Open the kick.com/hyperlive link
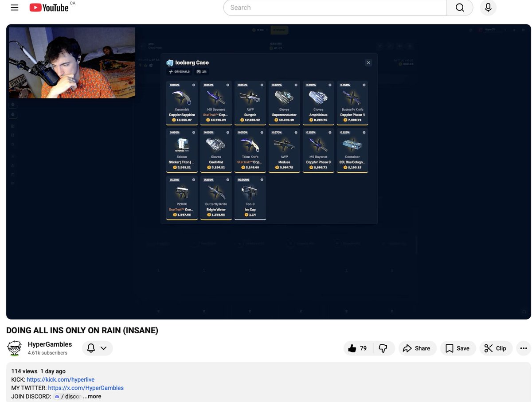 (60, 379)
